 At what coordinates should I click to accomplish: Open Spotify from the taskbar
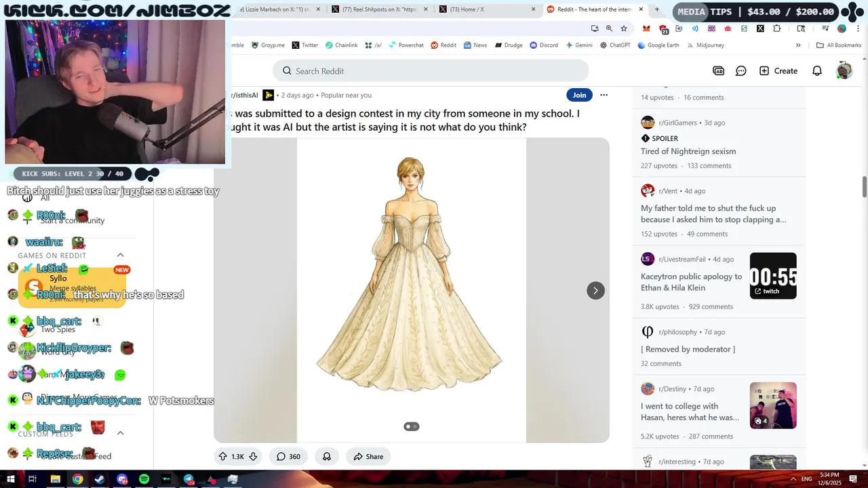(144, 479)
